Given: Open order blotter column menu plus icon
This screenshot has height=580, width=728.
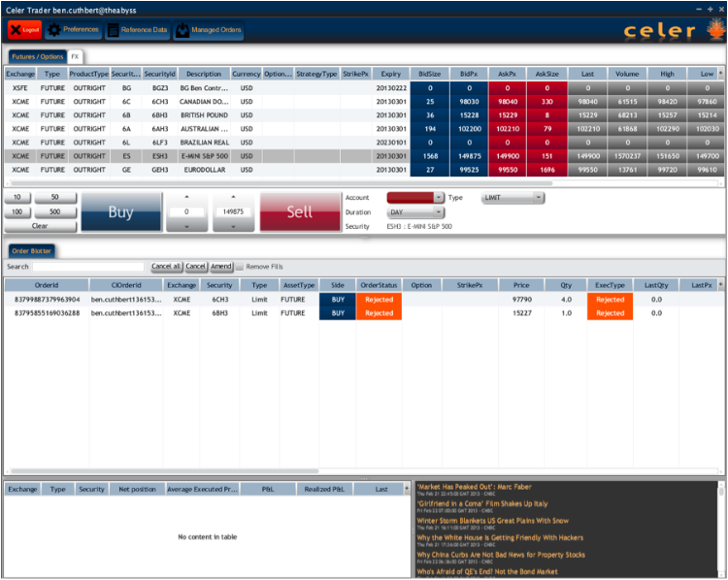Looking at the screenshot, I should pos(720,285).
